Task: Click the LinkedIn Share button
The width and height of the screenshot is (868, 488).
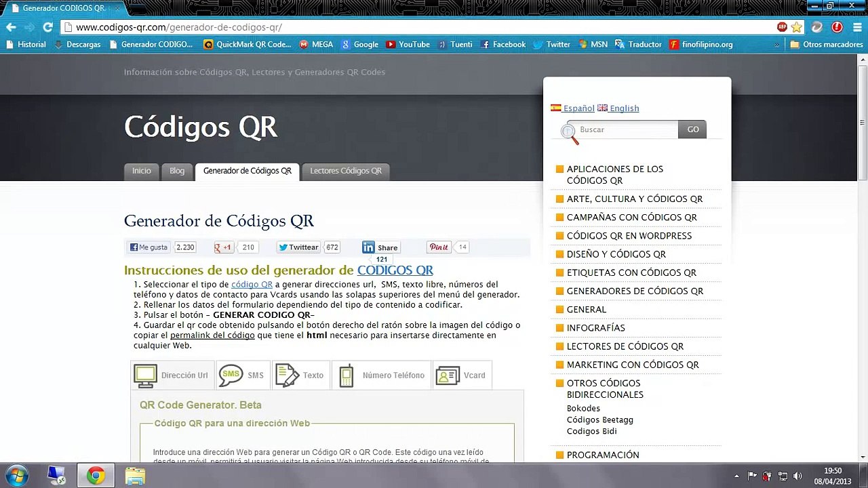Action: 380,247
